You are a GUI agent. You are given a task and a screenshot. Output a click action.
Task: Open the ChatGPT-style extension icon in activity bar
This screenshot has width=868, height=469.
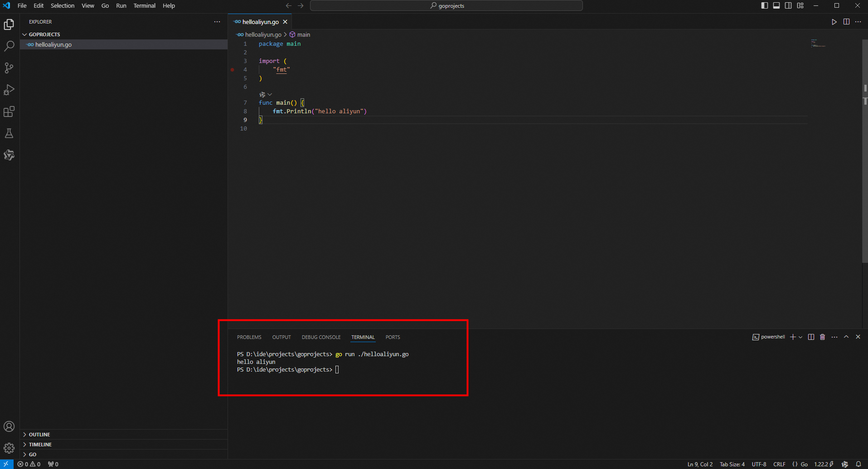pos(9,155)
